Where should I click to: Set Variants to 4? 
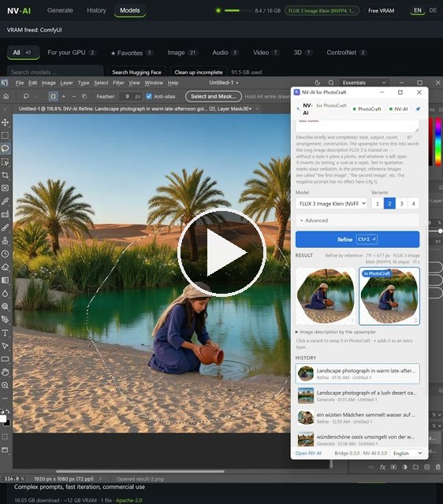tap(414, 203)
